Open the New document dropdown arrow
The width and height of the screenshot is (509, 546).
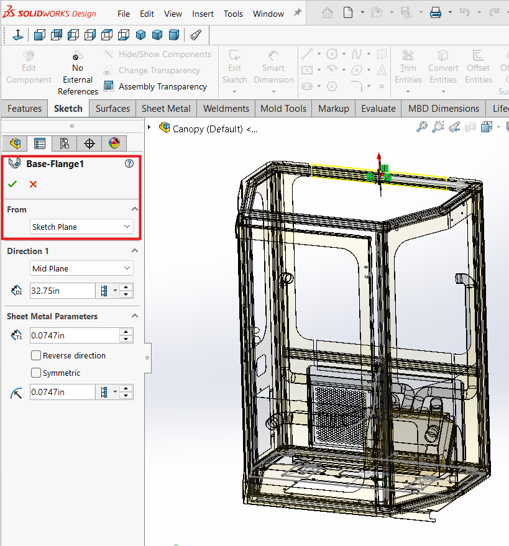pos(362,12)
